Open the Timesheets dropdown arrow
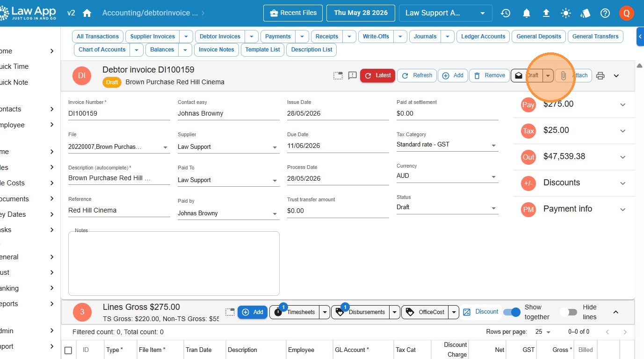The height and width of the screenshot is (359, 644). click(x=325, y=312)
